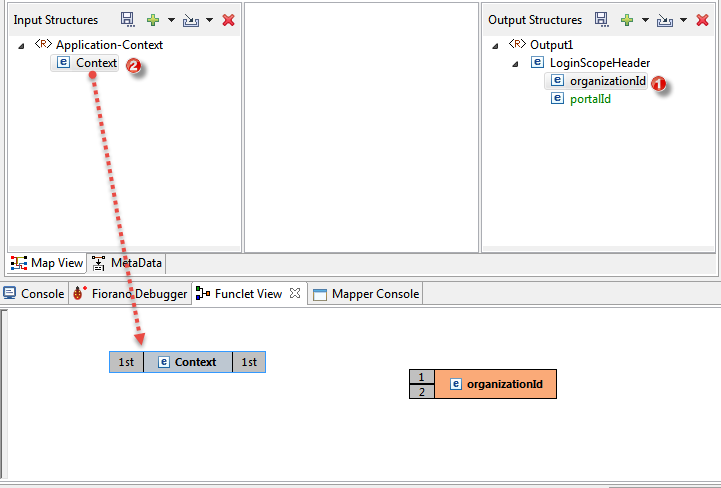721x488 pixels.
Task: Click the save icon in Input Structures
Action: pyautogui.click(x=127, y=19)
